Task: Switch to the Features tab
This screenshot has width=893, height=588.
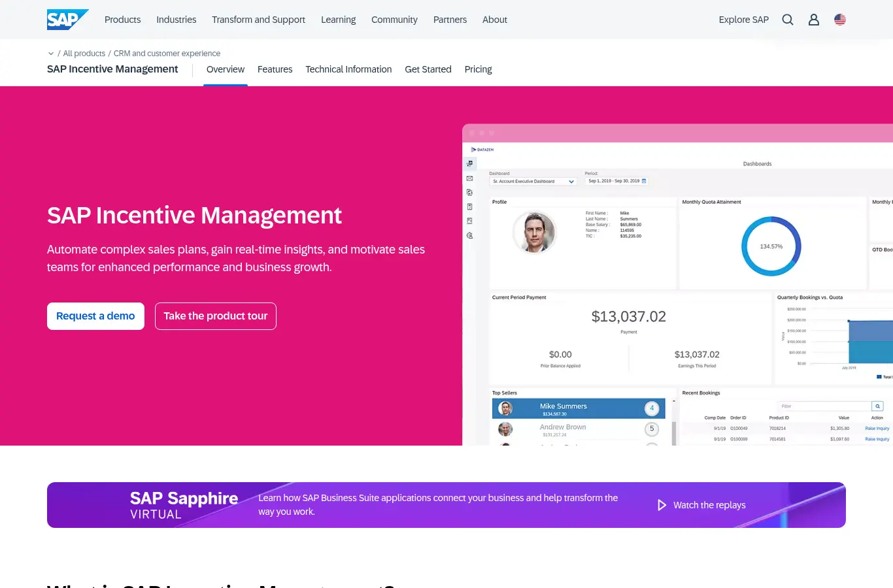Action: (275, 69)
